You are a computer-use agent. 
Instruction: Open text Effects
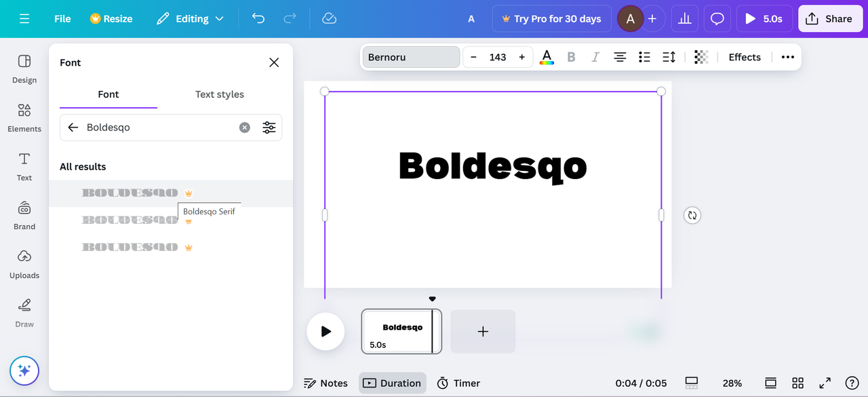[745, 57]
